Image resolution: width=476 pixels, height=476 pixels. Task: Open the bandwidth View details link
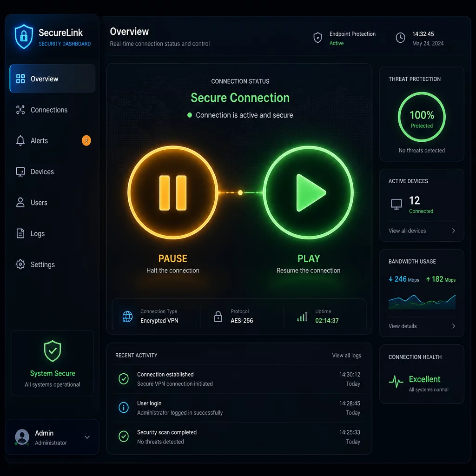point(403,326)
